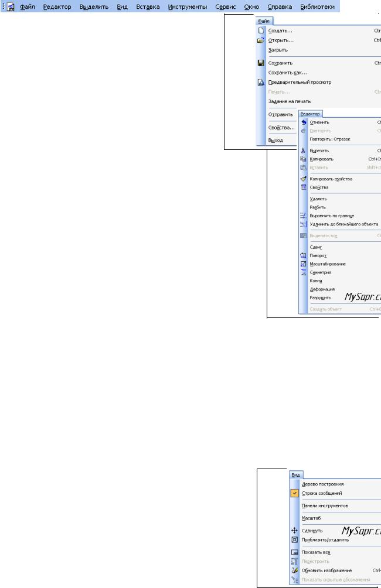This screenshot has height=588, width=381.
Task: Click the Симметрия mirror icon
Action: click(x=303, y=272)
